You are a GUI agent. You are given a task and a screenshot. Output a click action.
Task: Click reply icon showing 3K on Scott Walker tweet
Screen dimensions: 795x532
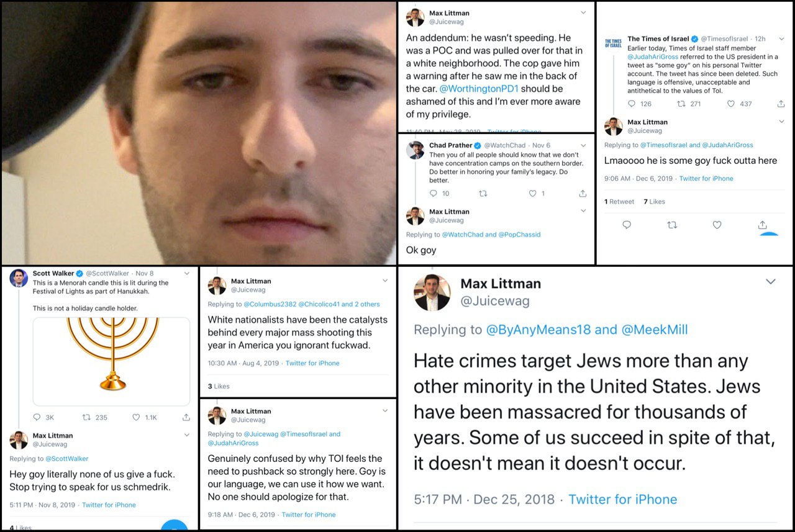click(x=37, y=417)
